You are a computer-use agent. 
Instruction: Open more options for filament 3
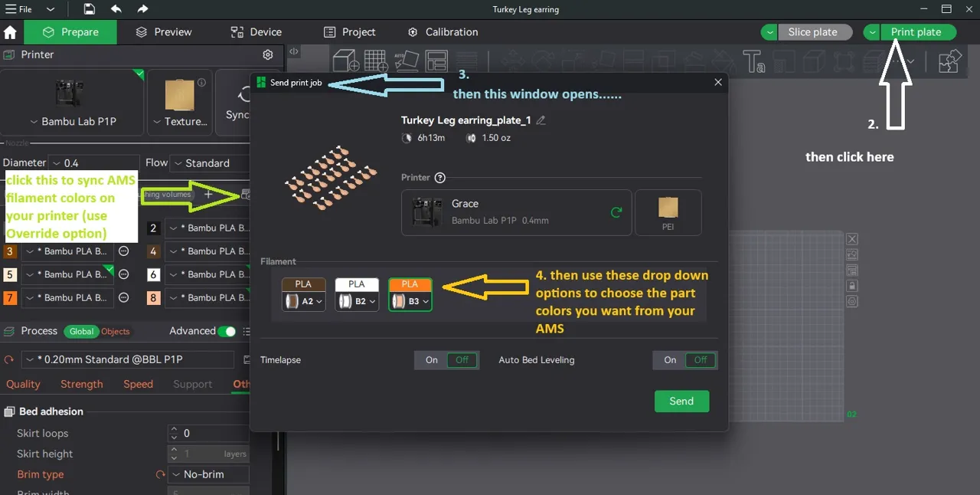click(123, 251)
